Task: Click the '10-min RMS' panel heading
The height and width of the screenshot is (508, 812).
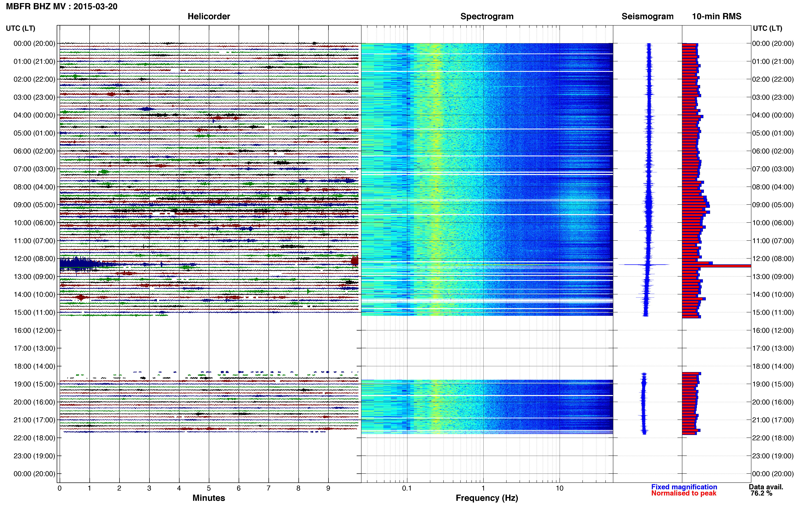Action: (x=717, y=16)
